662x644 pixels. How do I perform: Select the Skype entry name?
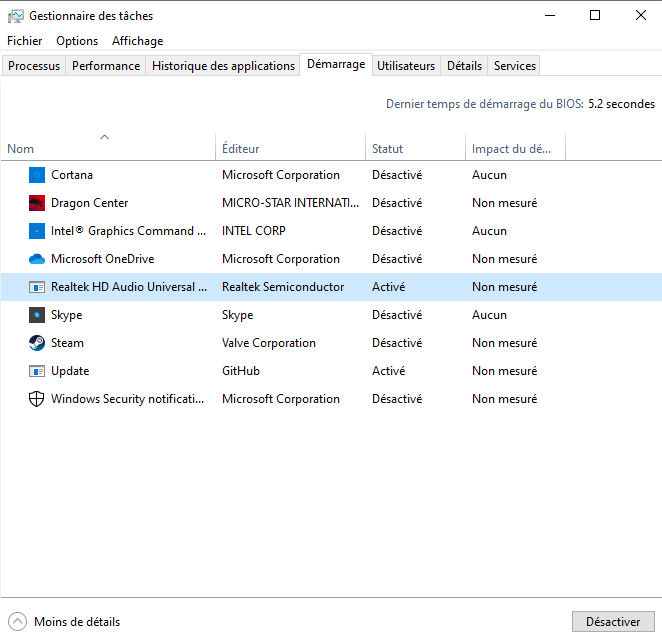[x=67, y=315]
